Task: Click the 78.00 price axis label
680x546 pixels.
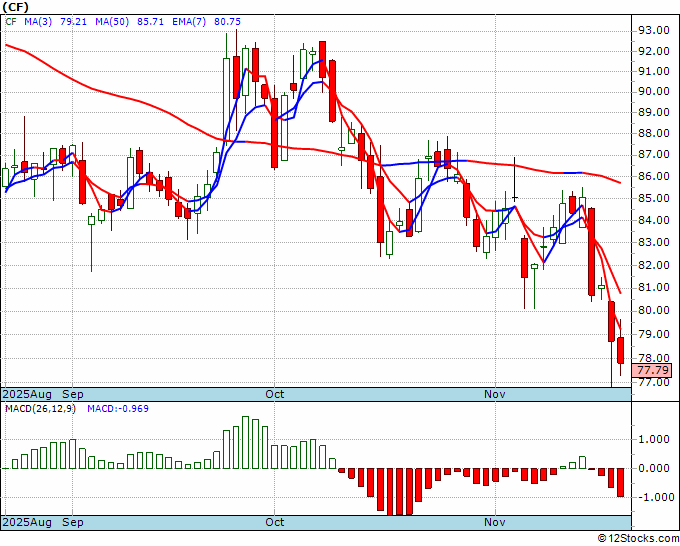Action: 653,358
